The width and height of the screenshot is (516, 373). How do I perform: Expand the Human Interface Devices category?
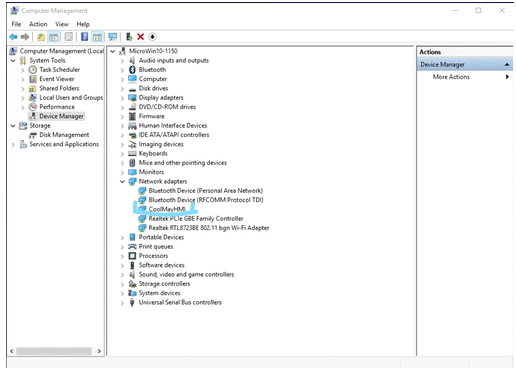[122, 126]
